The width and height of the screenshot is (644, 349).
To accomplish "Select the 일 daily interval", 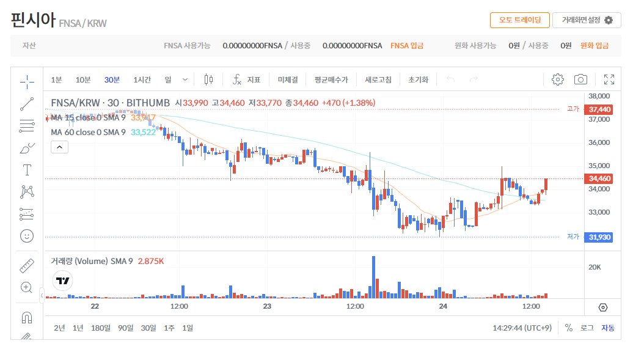I will (168, 79).
